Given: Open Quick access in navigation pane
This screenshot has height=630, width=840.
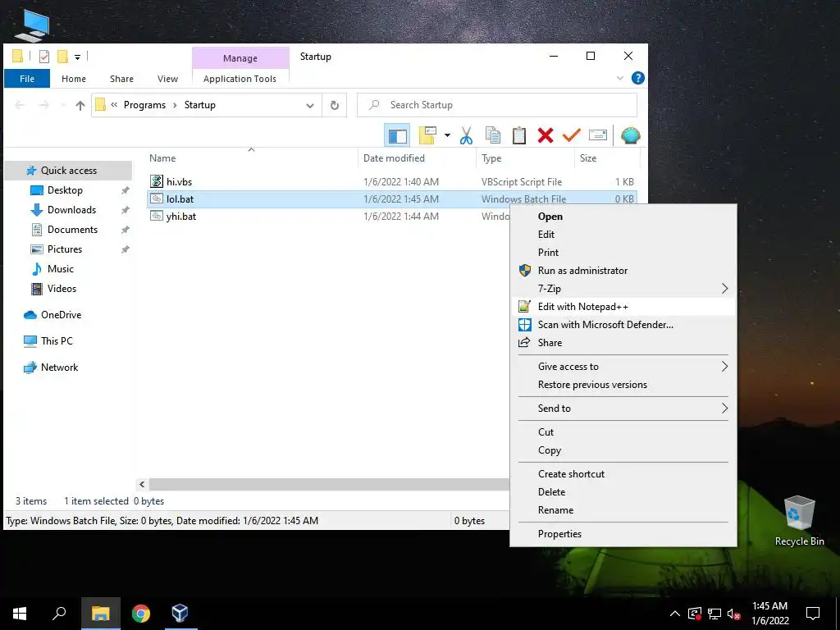Looking at the screenshot, I should pos(69,171).
